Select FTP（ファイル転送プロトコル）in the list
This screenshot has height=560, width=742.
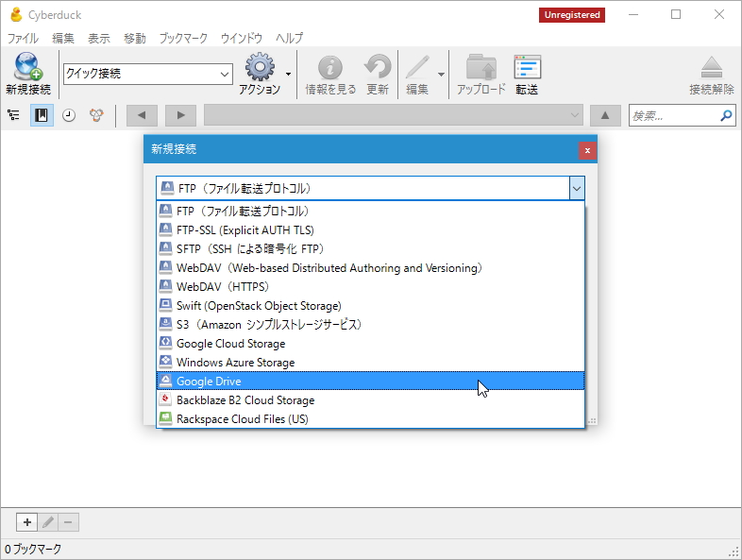370,211
